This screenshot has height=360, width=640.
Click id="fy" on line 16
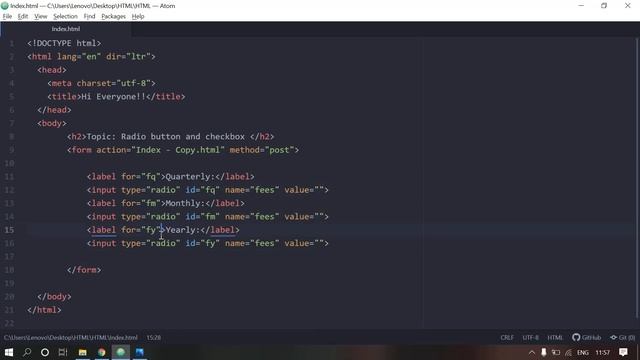[202, 243]
